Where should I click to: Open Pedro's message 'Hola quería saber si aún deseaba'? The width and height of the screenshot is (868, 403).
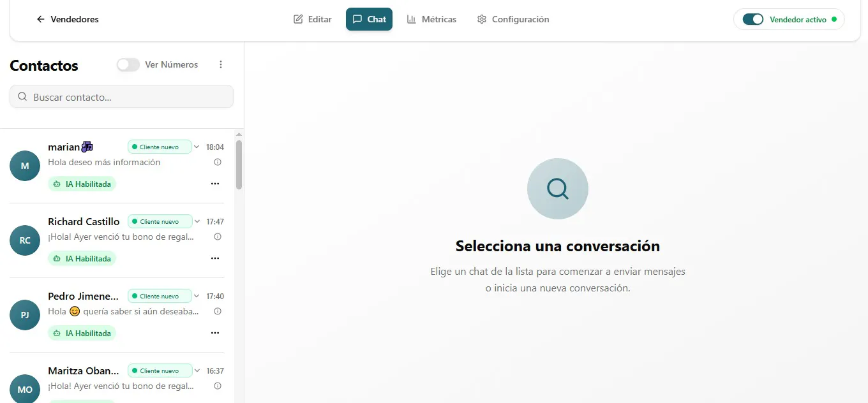pos(123,312)
